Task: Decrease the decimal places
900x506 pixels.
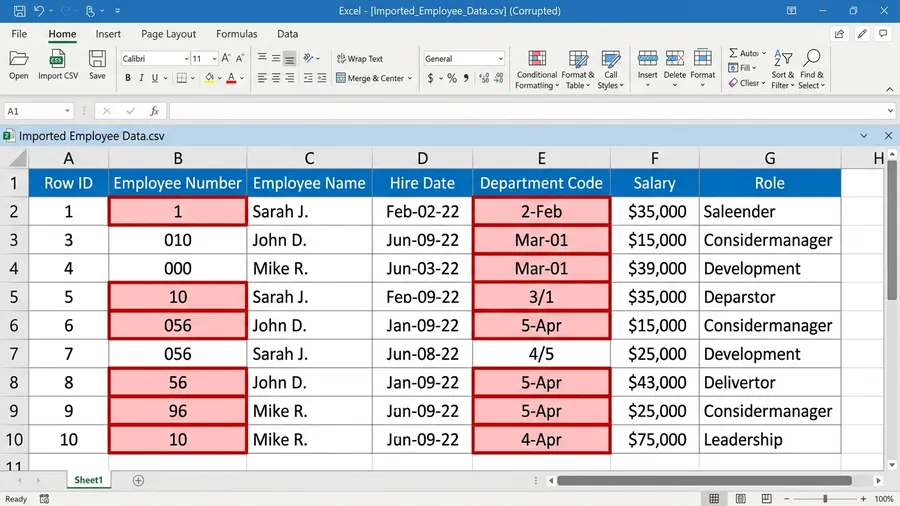Action: coord(498,78)
